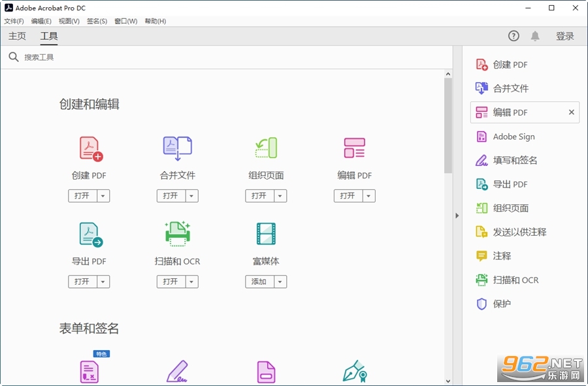This screenshot has width=588, height=386.
Task: Click the 导出 PDF large tool icon
Action: tap(91, 234)
